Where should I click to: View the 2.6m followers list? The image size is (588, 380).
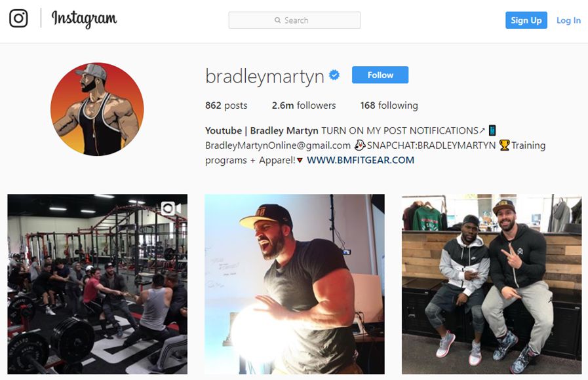coord(304,105)
